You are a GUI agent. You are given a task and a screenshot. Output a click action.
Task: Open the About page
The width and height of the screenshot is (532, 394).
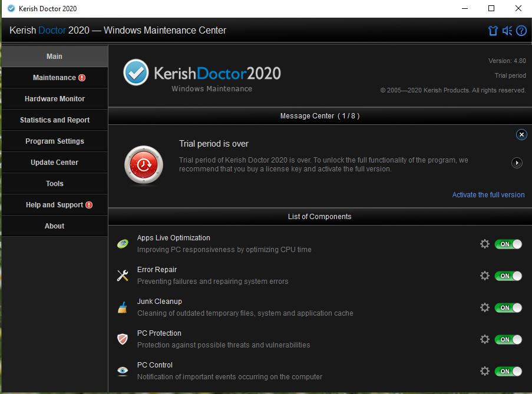tap(55, 226)
